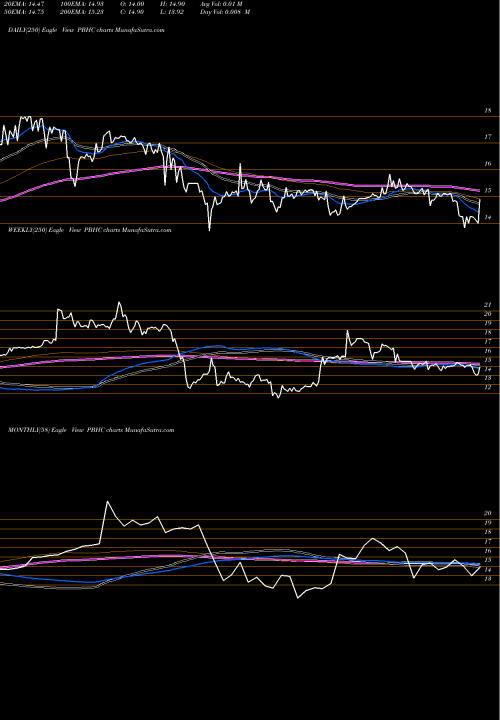
Task: Click the 18 price label on daily chart
Action: (488, 111)
